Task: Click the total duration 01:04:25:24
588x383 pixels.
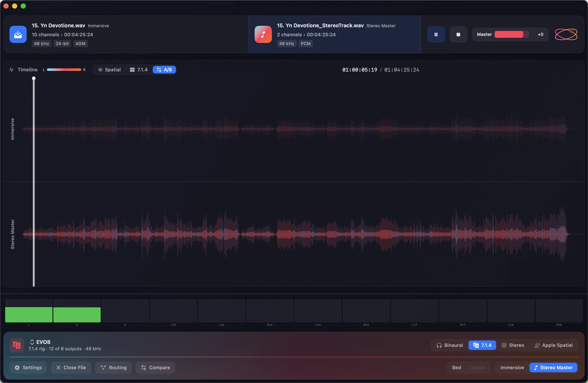Action: 402,70
